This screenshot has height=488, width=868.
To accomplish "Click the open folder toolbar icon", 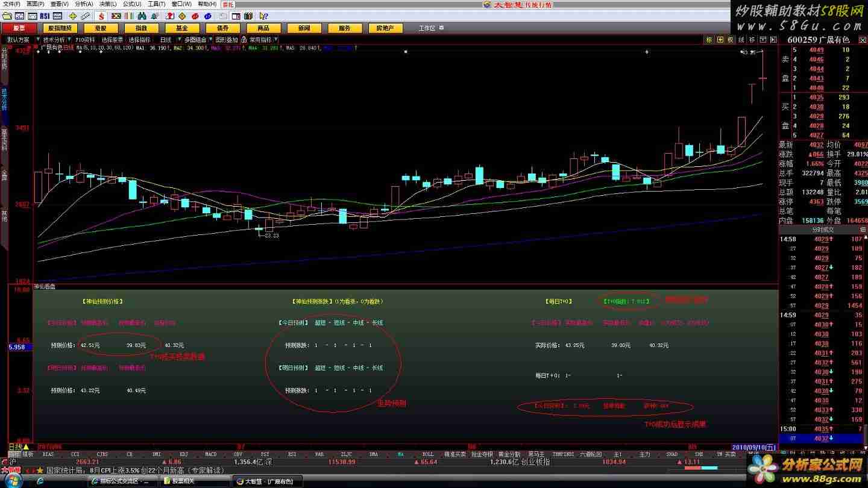I will click(x=7, y=16).
